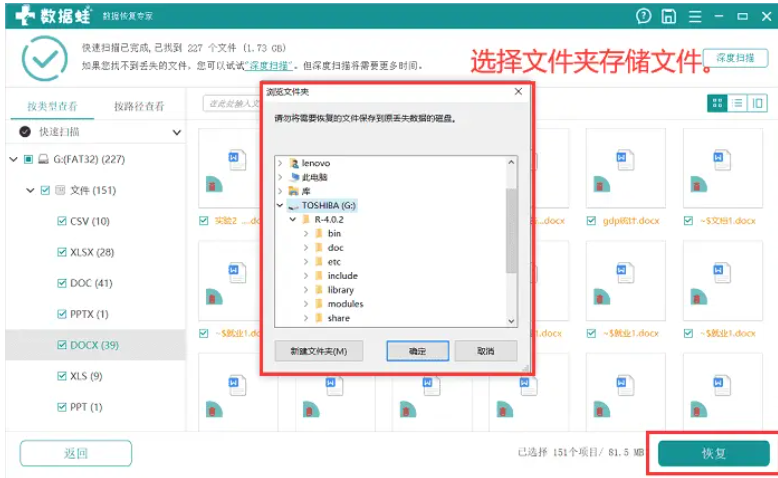
Task: Click the gdp统计.docx file thumbnail
Action: pyautogui.click(x=625, y=168)
